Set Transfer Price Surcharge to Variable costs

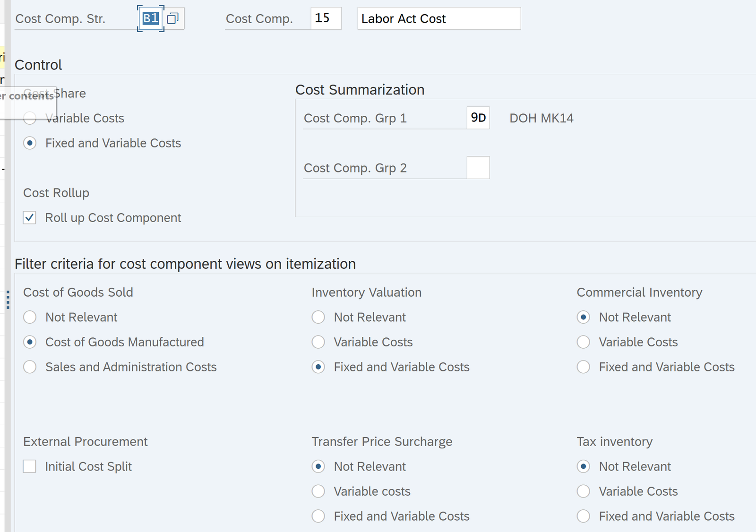[x=318, y=491]
